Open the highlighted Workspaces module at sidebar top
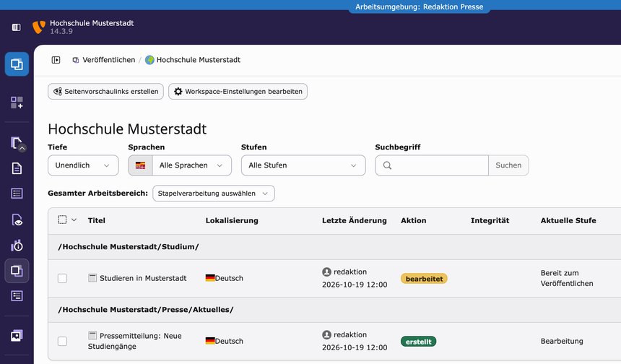621x364 pixels. click(x=17, y=64)
